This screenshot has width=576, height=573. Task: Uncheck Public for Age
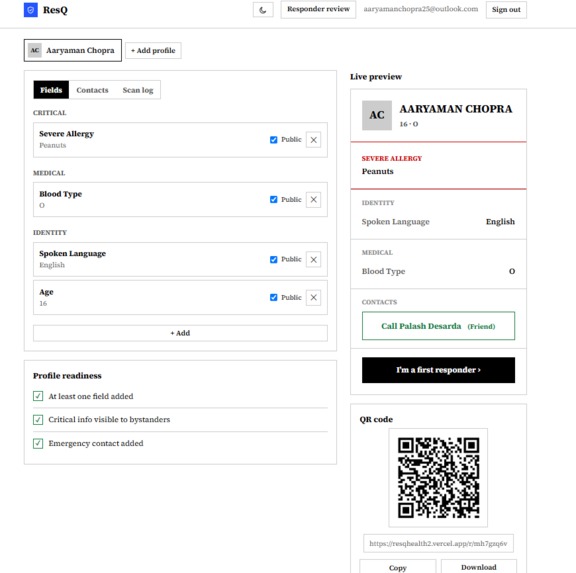point(274,298)
